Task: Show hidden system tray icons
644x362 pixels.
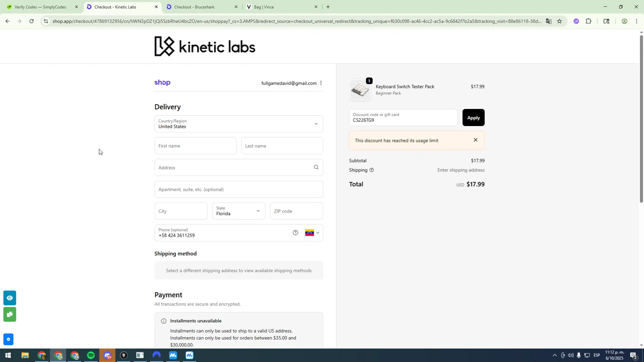Action: pyautogui.click(x=554, y=356)
